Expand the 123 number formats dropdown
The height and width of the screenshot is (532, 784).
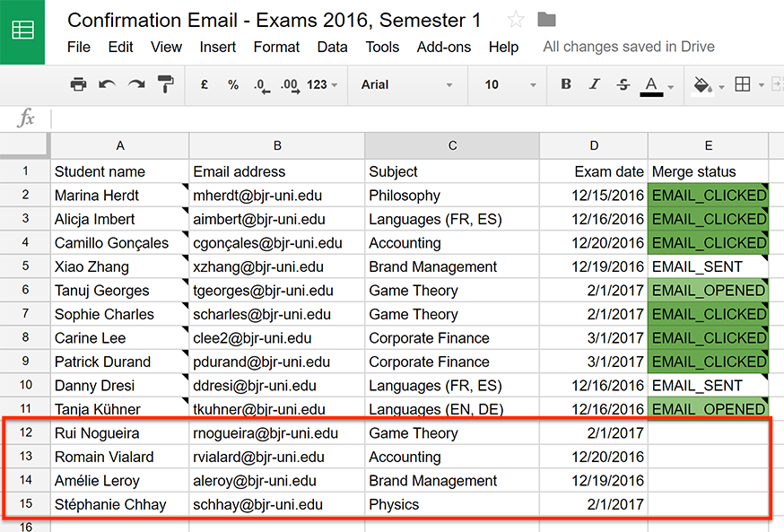tap(322, 84)
